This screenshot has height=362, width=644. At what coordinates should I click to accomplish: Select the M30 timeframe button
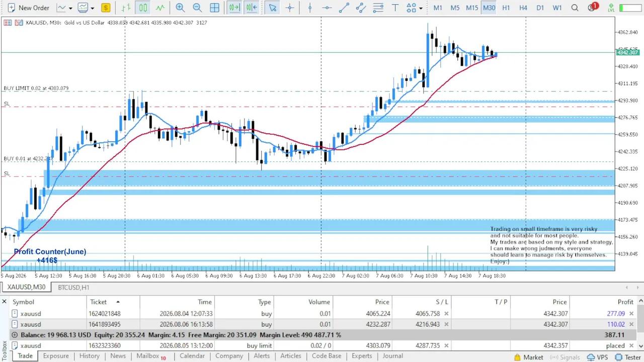coord(489,8)
